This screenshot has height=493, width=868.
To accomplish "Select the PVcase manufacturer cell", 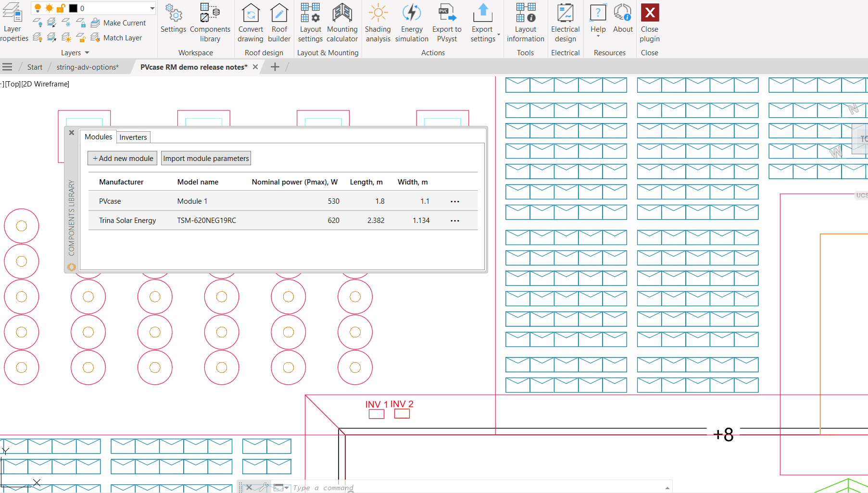I will (110, 201).
